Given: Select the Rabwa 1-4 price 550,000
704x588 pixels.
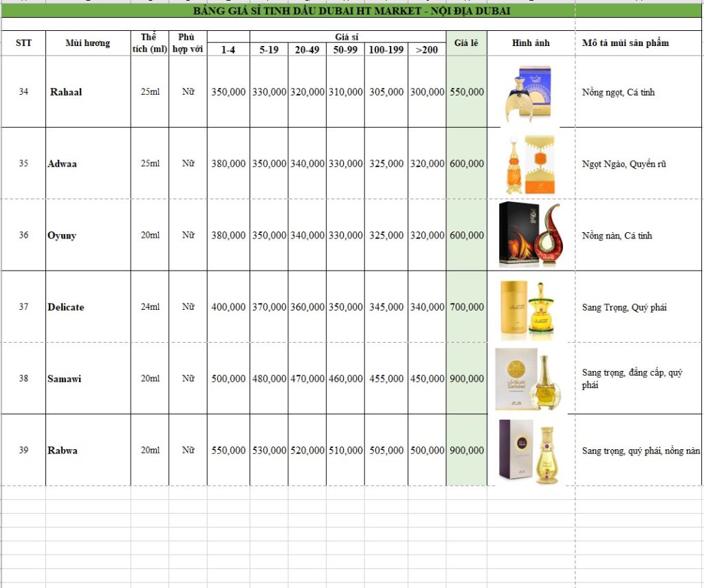Looking at the screenshot, I should coord(228,451).
